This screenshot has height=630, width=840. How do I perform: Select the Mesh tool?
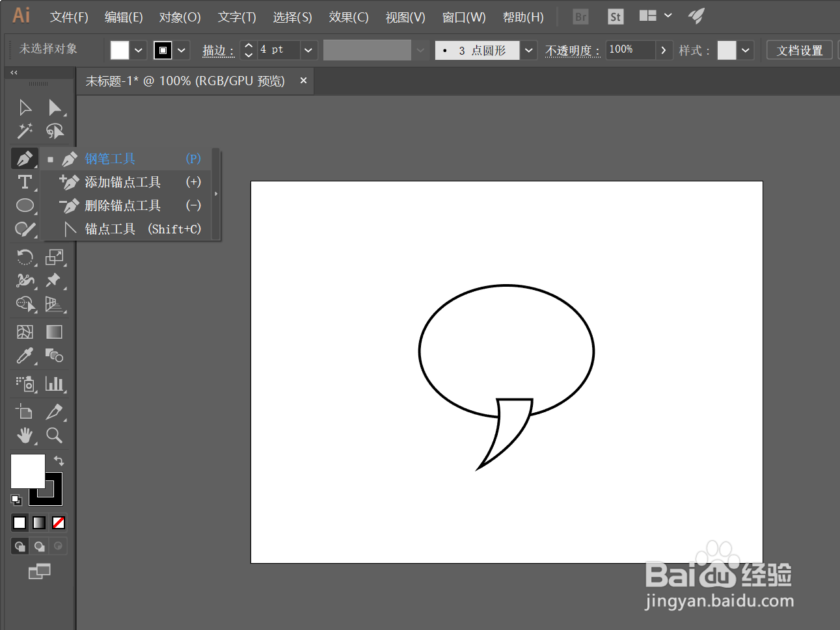[25, 332]
